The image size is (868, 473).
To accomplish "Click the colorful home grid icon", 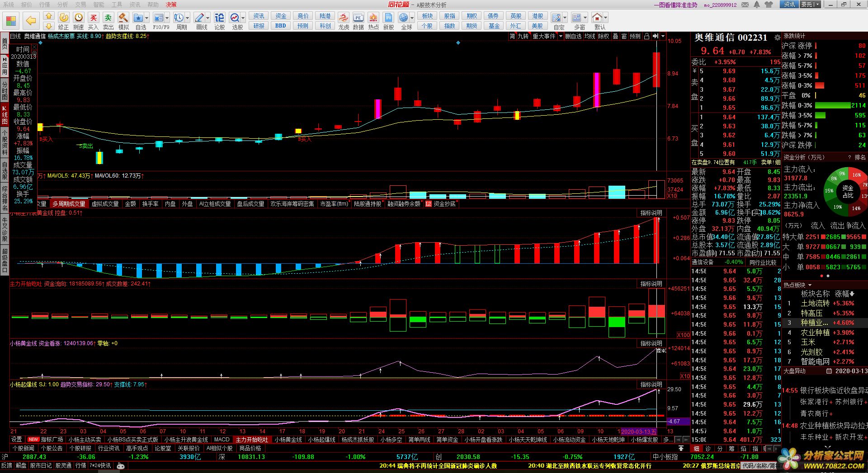I will tap(11, 21).
